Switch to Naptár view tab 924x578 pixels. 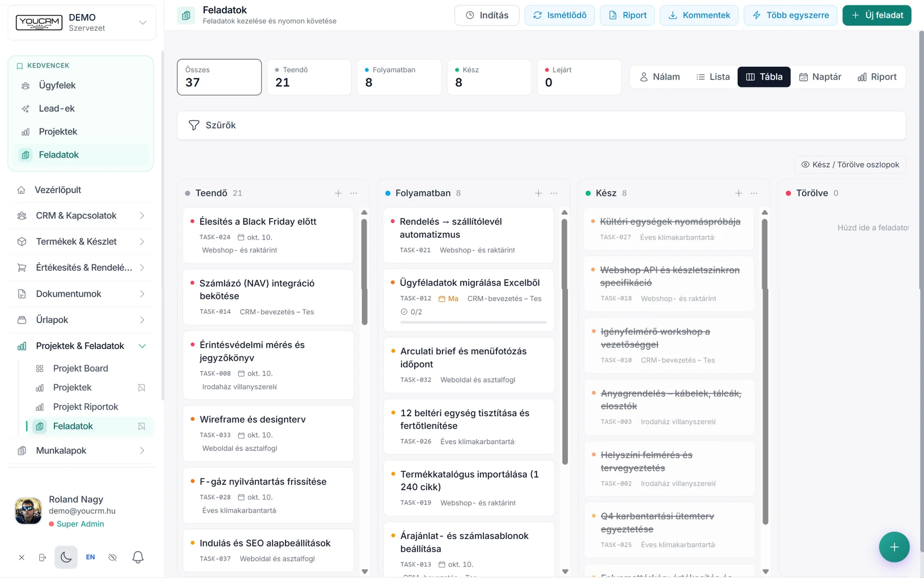coord(820,77)
